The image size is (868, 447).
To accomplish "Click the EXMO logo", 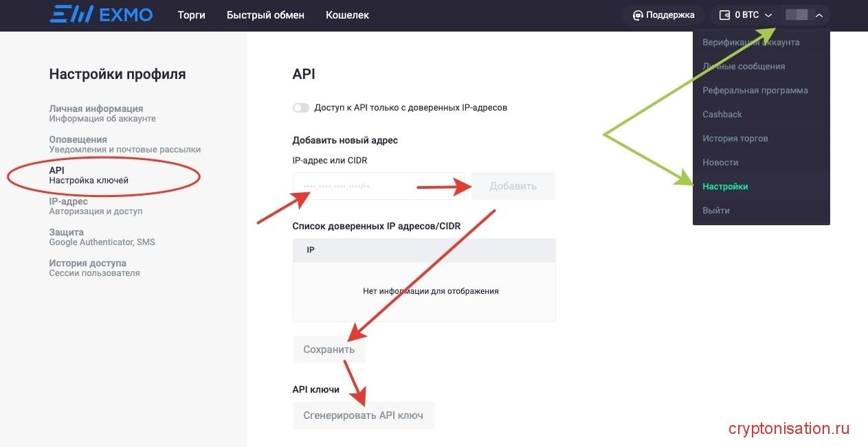I will click(100, 14).
